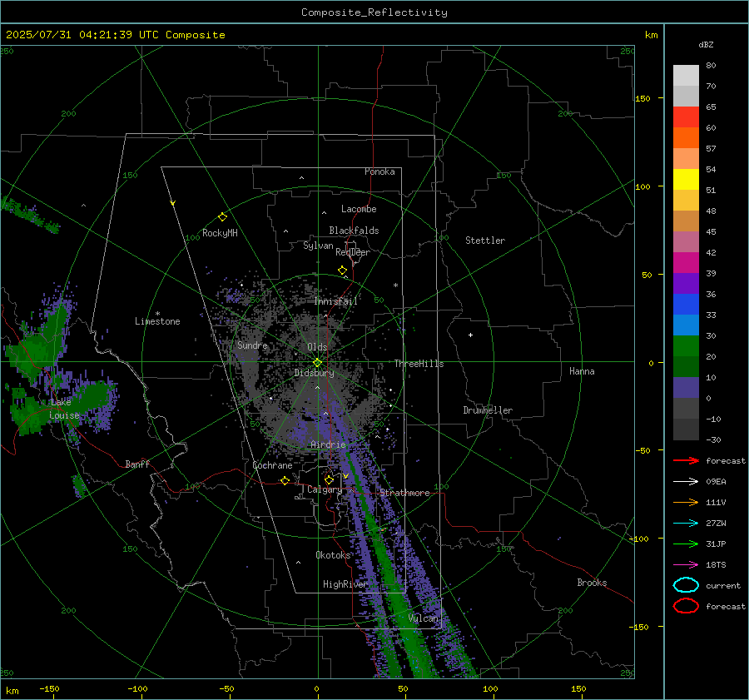Click the yellow diamond marker near Cochrane
The image size is (749, 700).
coord(285,480)
